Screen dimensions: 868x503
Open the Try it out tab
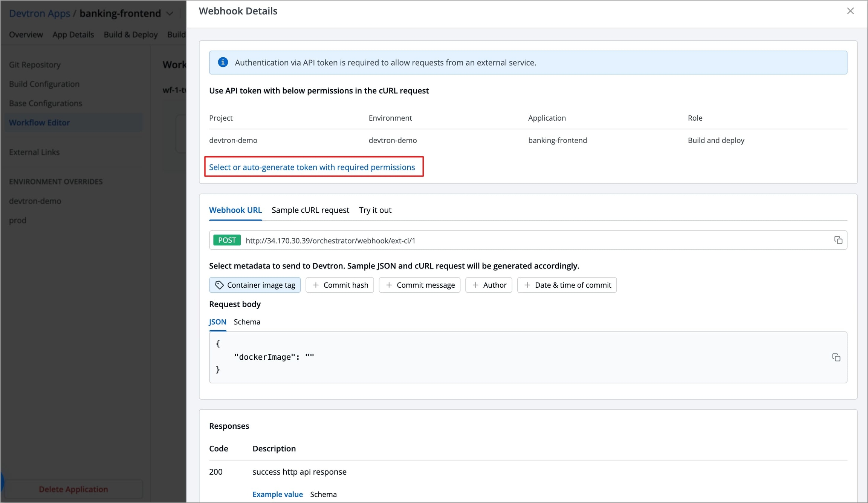(x=375, y=210)
